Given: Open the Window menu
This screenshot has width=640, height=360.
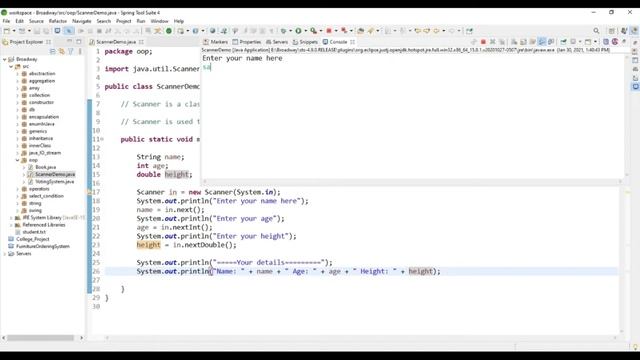Looking at the screenshot, I should point(159,21).
